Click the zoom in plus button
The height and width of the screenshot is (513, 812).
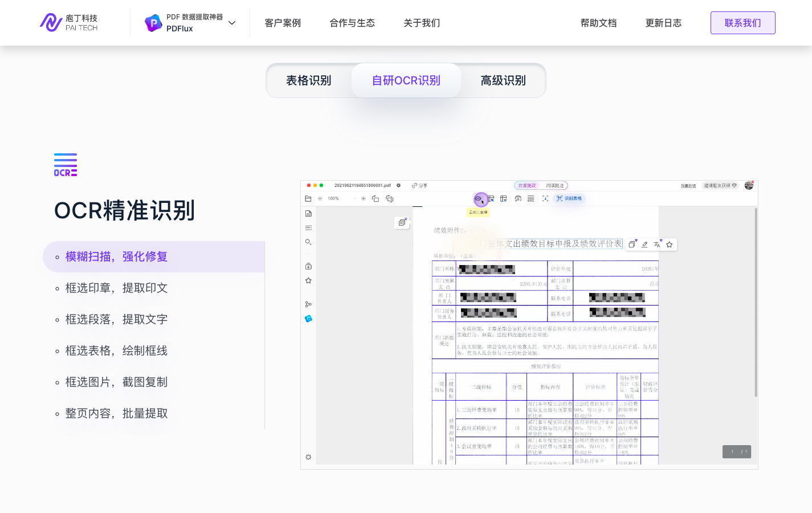click(364, 199)
